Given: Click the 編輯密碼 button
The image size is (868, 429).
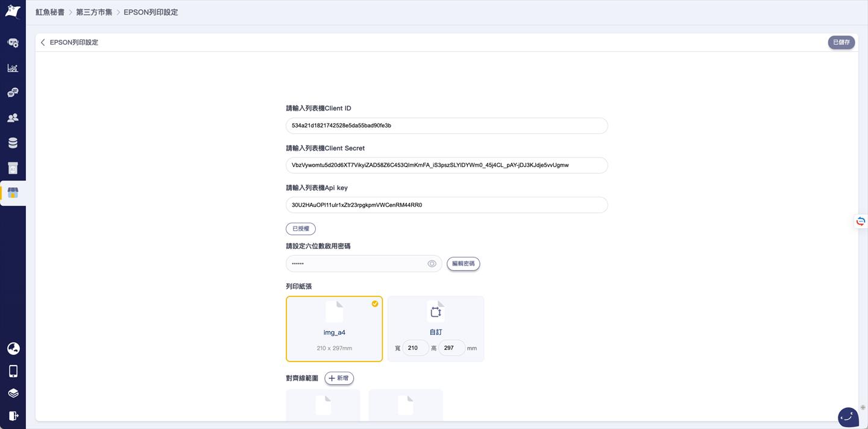Looking at the screenshot, I should 463,264.
